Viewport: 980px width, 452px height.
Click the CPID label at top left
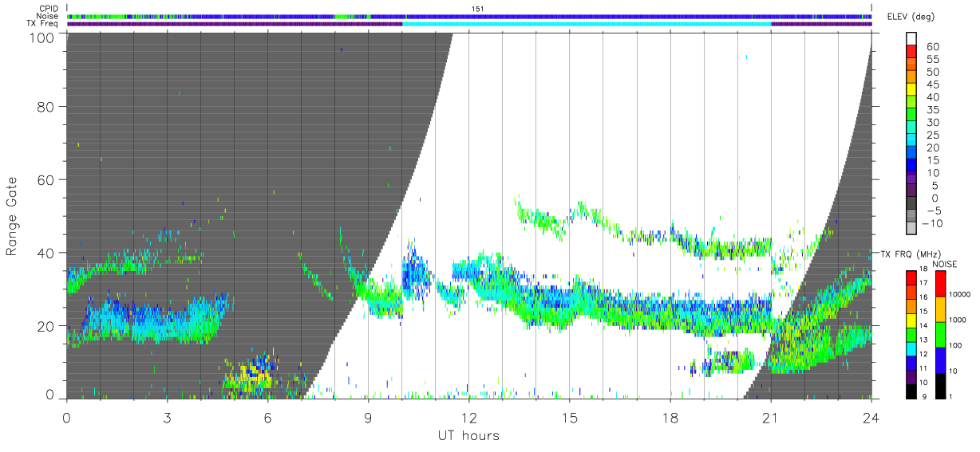48,9
